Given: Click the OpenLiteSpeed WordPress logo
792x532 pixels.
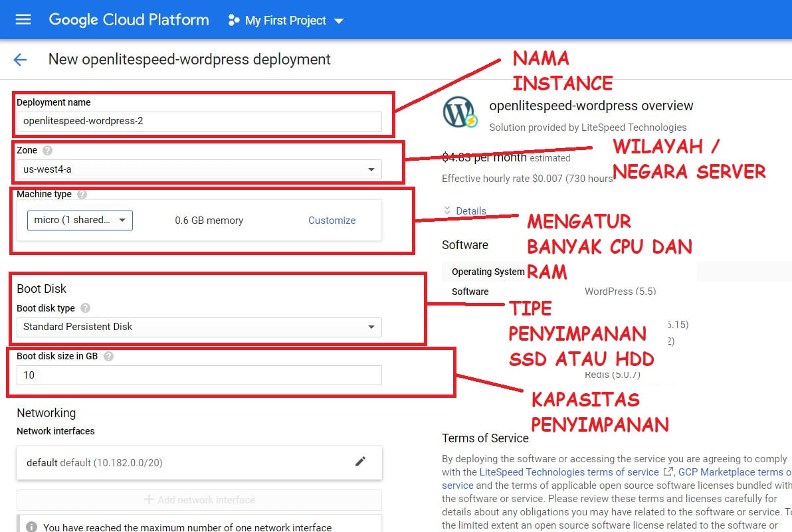Looking at the screenshot, I should [460, 112].
